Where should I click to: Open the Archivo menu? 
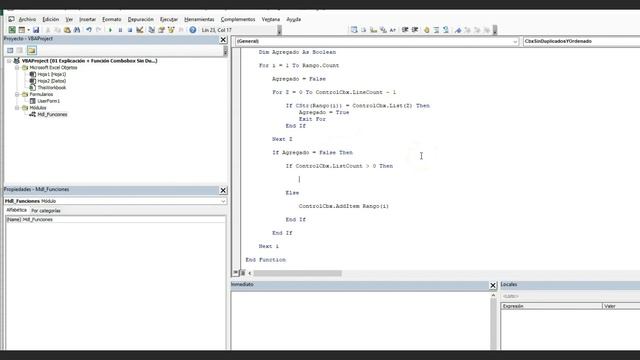pyautogui.click(x=27, y=19)
